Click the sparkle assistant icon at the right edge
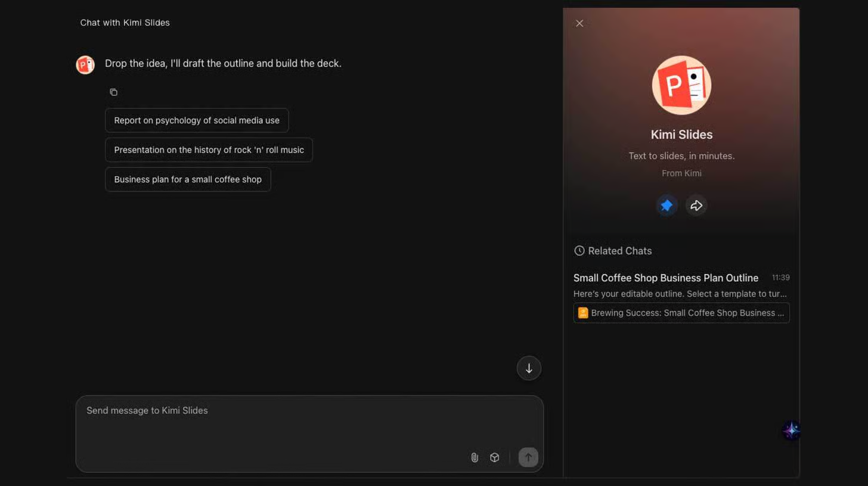Screen dimensions: 868x486 click(791, 430)
